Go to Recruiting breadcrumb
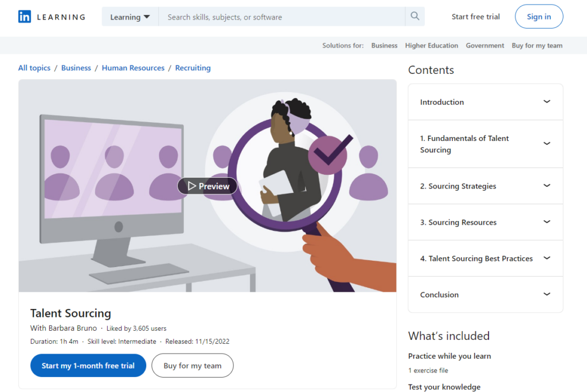Viewport: 587px width, 392px height. [x=193, y=68]
